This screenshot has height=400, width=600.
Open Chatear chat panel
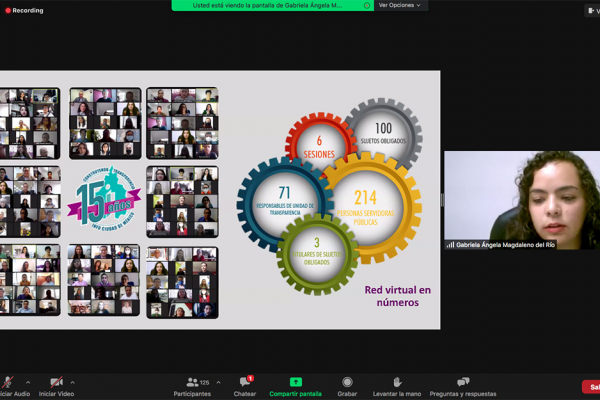[245, 387]
